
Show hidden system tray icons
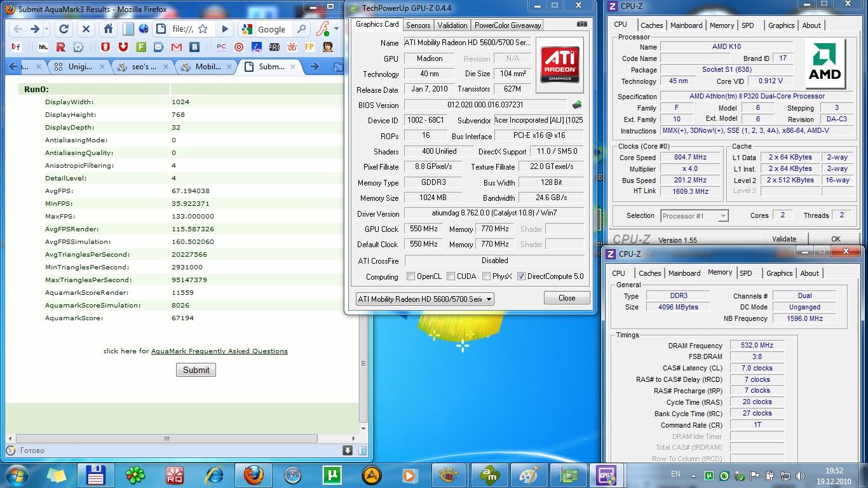pyautogui.click(x=694, y=475)
